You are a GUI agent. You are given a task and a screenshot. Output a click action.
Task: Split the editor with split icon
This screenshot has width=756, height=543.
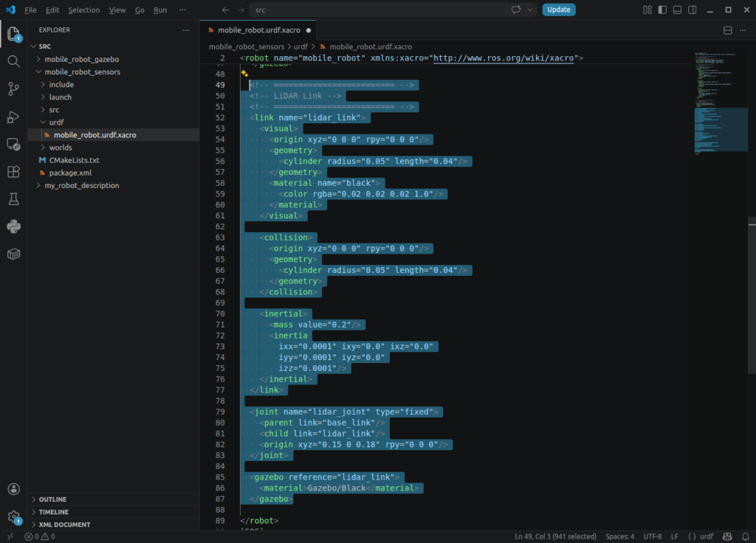(727, 30)
